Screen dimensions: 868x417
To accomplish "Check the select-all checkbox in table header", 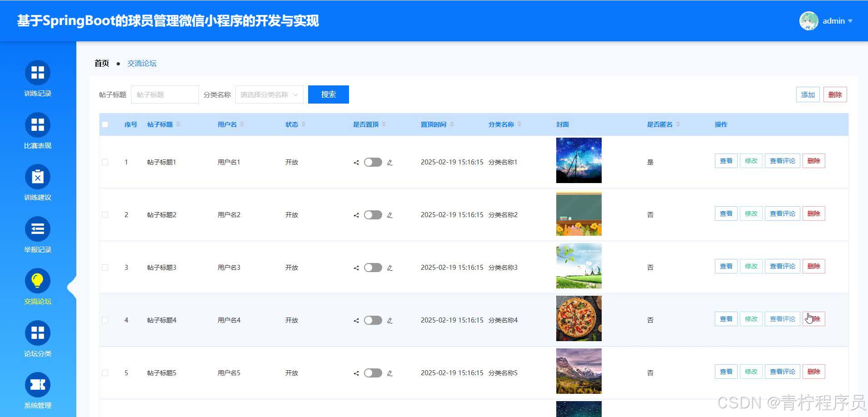I will coord(105,124).
